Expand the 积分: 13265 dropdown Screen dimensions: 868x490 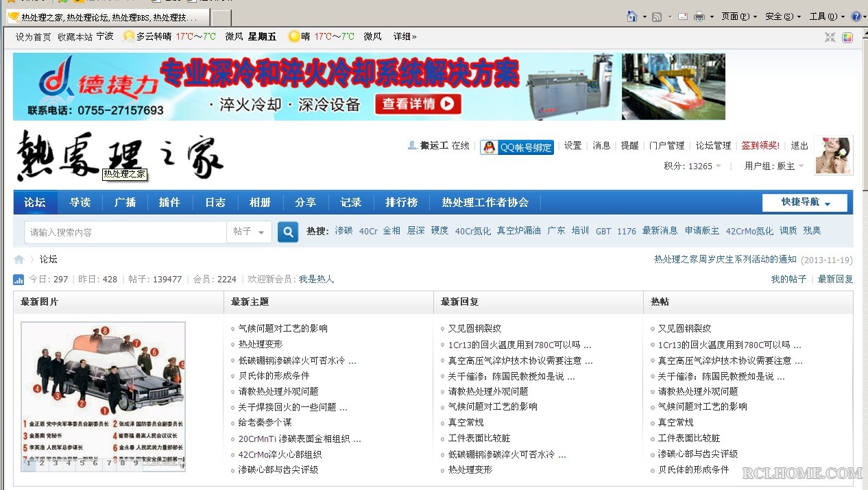[692, 166]
